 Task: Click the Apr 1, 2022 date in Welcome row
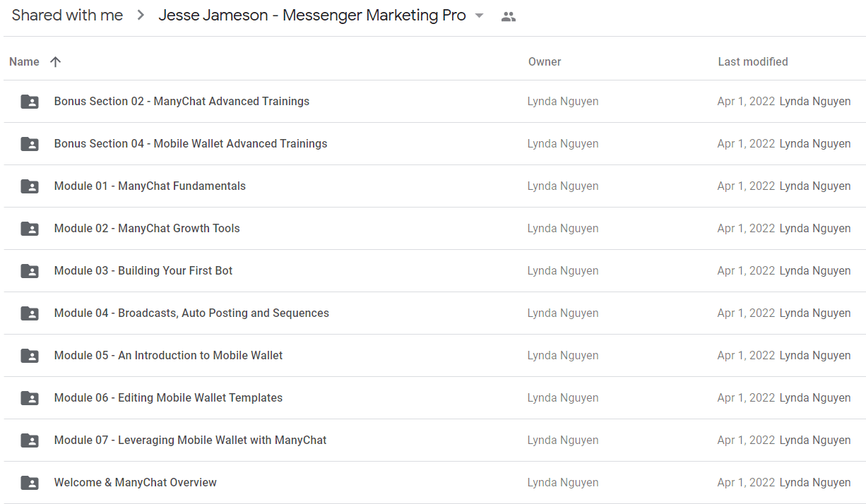click(746, 482)
